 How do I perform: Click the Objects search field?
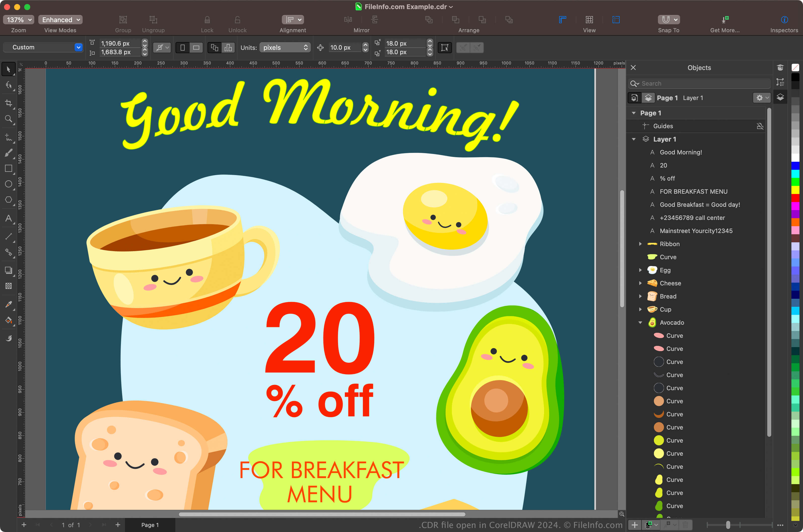tap(699, 83)
